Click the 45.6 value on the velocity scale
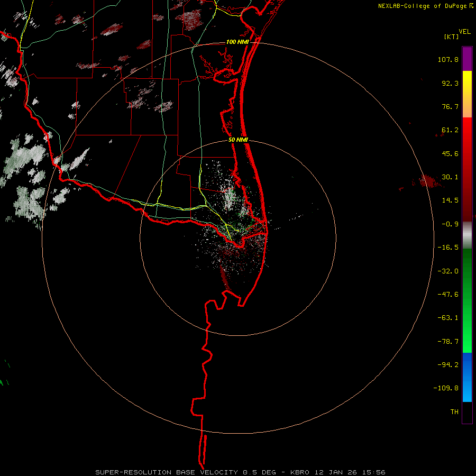Screen dimensions: 476x476 click(450, 153)
